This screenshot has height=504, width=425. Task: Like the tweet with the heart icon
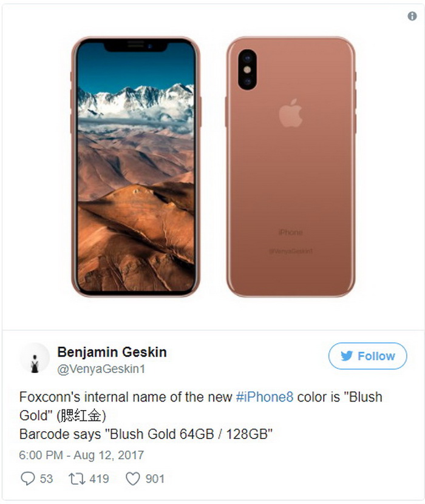tap(132, 479)
